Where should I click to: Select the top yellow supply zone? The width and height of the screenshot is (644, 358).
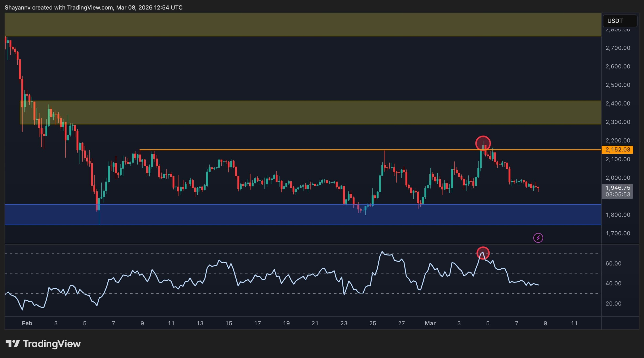pyautogui.click(x=302, y=25)
